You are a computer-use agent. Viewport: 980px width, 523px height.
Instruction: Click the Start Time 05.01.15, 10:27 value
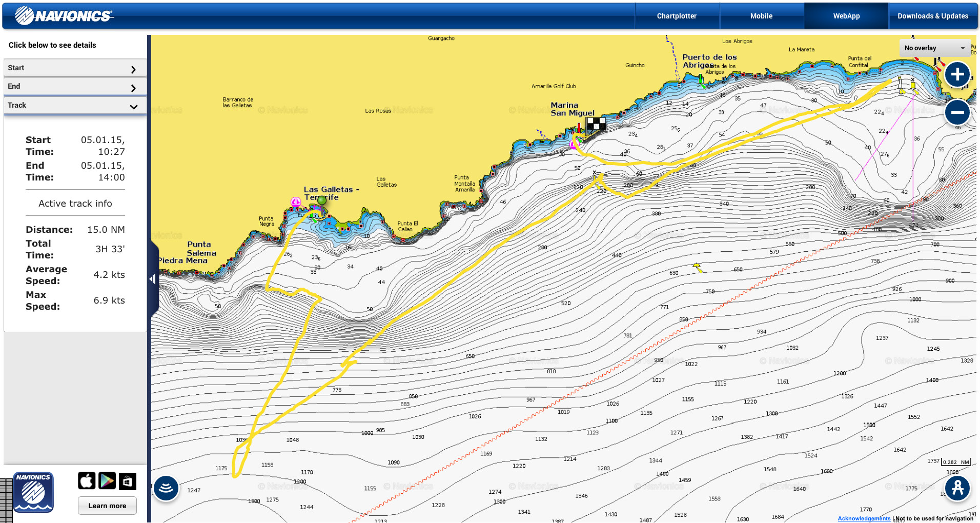[x=103, y=146]
